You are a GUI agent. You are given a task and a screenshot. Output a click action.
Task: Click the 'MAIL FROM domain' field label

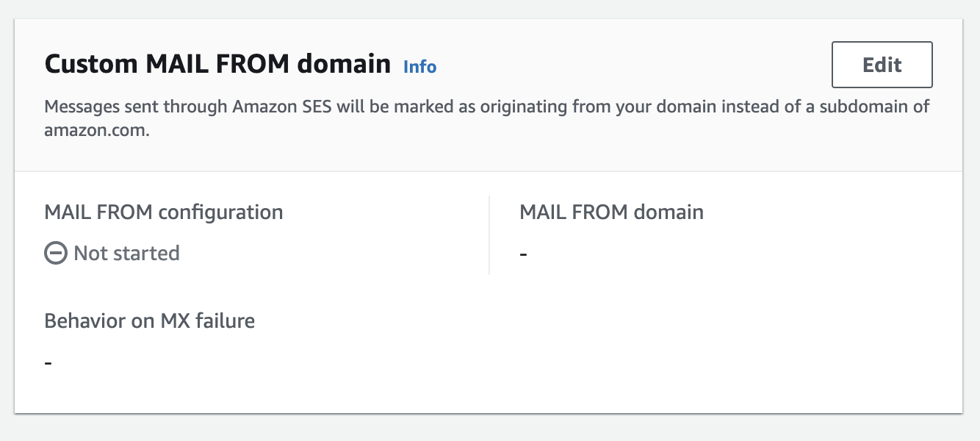tap(611, 212)
